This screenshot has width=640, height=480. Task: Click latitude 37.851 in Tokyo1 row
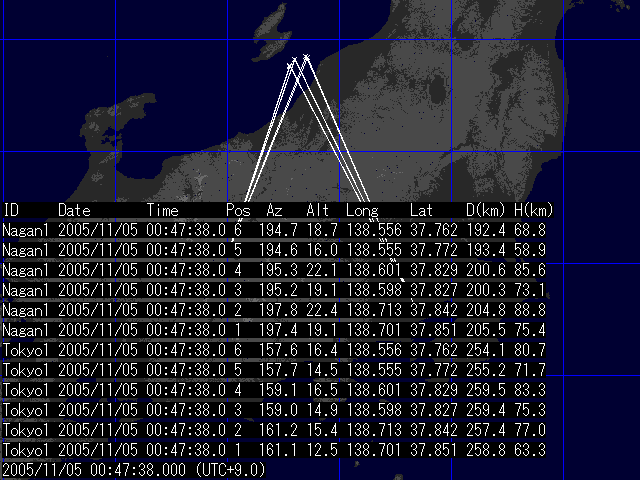[433, 450]
